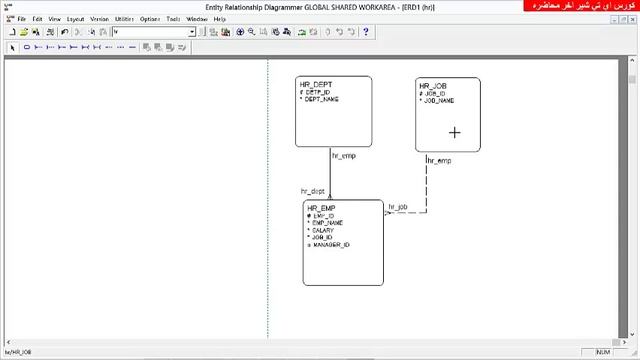
Task: Open Help with the question mark icon
Action: (x=366, y=32)
